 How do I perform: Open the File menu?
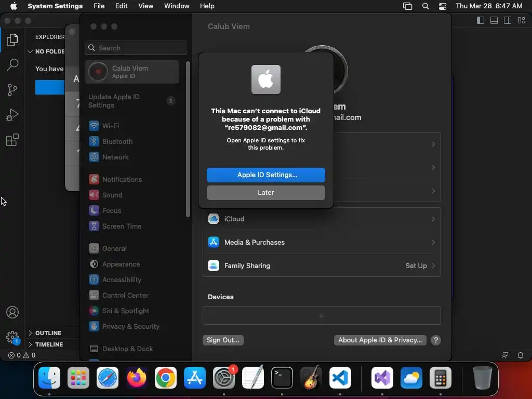pyautogui.click(x=99, y=6)
